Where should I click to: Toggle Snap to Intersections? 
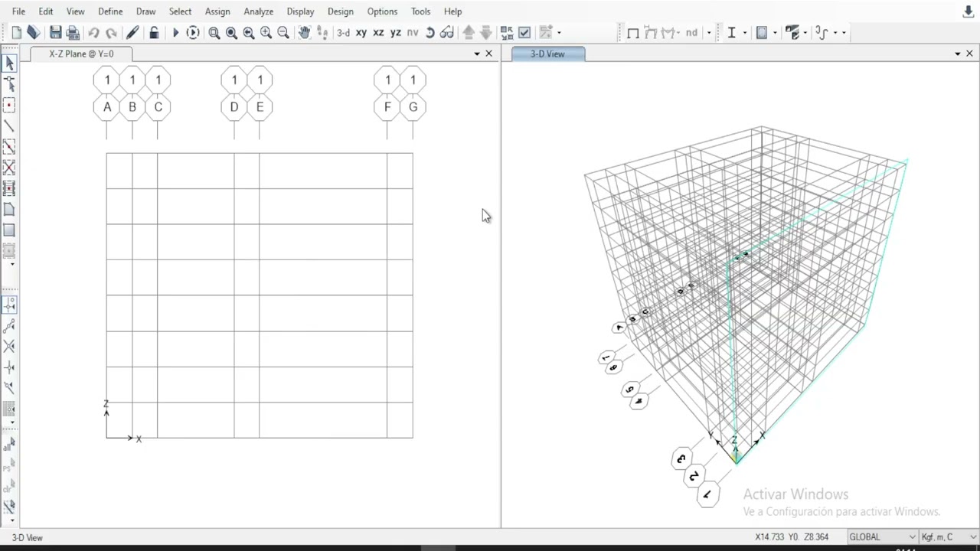point(9,347)
